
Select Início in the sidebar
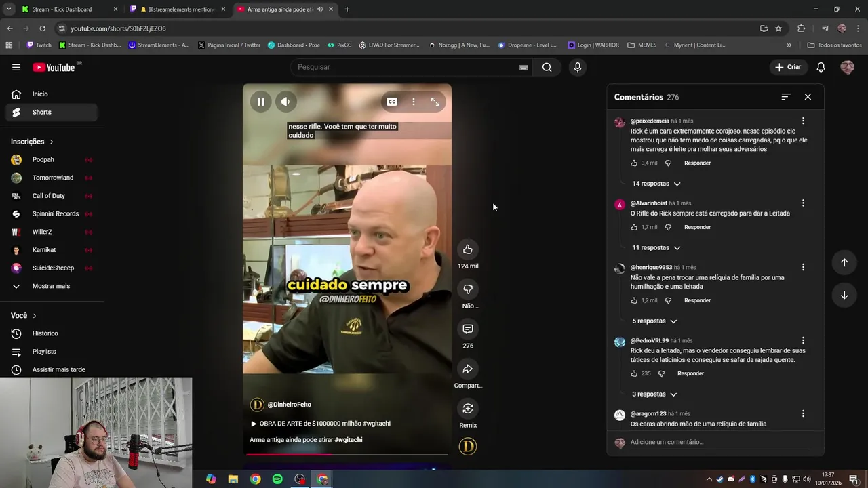click(x=52, y=94)
